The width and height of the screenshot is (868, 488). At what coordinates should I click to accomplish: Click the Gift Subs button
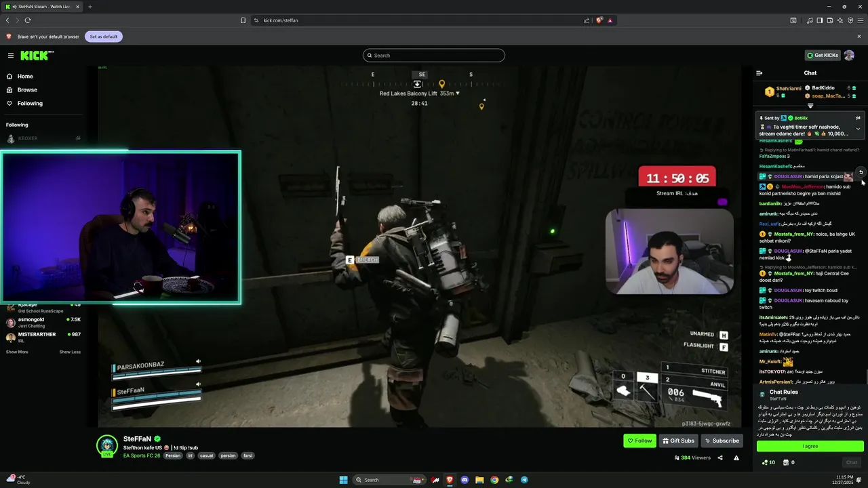[678, 441]
